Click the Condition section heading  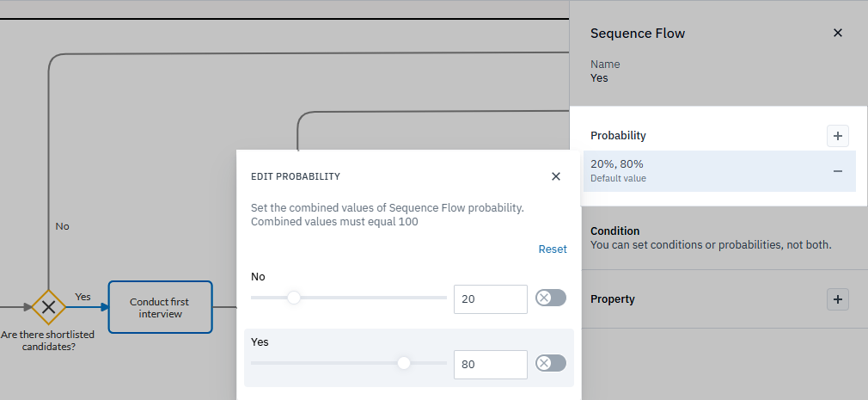click(x=614, y=231)
